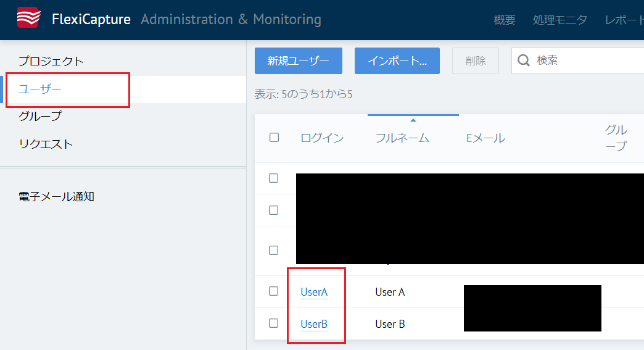
Task: Switch to 処理モニタ in top navigation
Action: 560,20
